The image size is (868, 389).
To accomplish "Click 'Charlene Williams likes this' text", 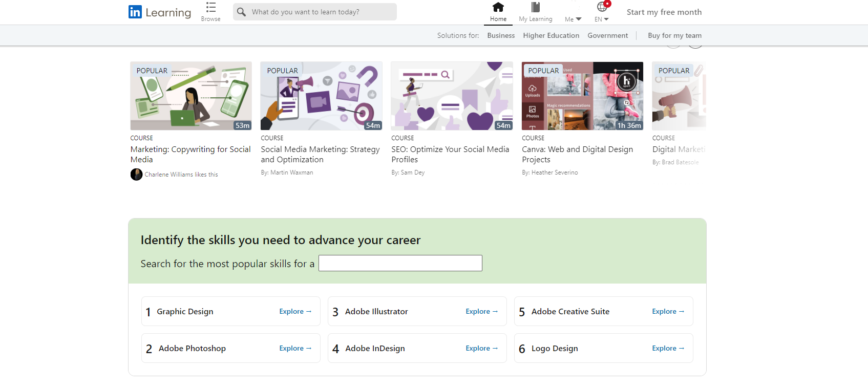I will click(x=181, y=175).
